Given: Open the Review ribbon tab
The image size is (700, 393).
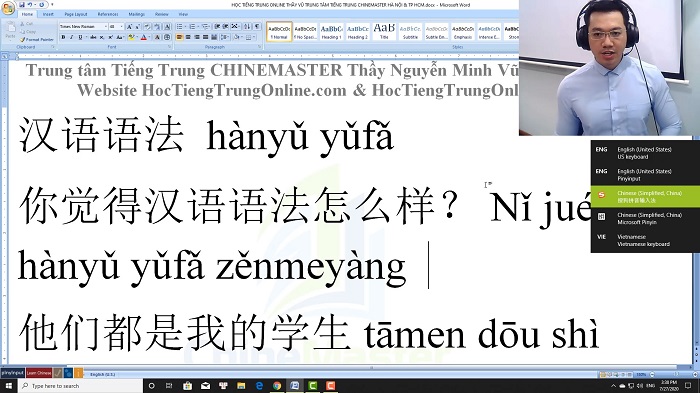Looking at the screenshot, I should coord(162,14).
